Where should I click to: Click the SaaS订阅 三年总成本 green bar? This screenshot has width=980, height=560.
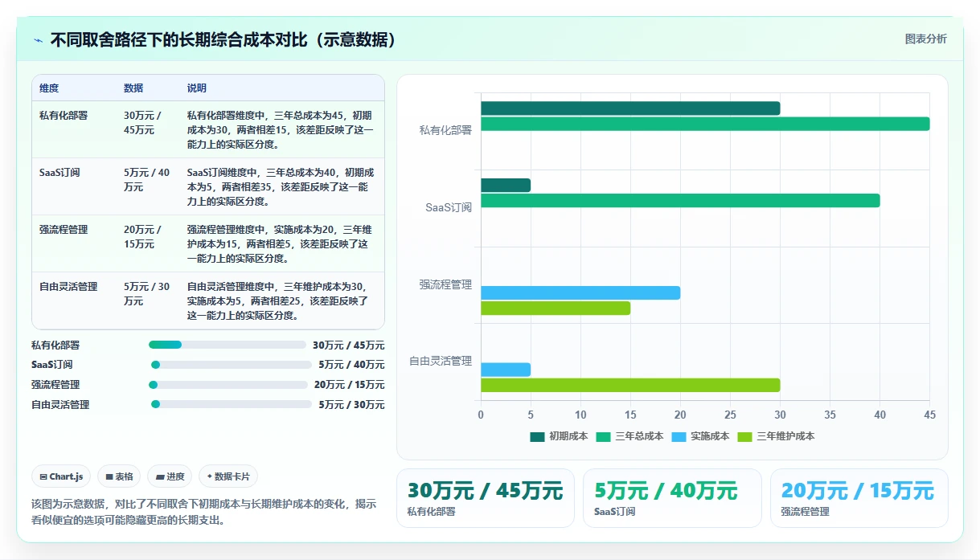point(680,201)
